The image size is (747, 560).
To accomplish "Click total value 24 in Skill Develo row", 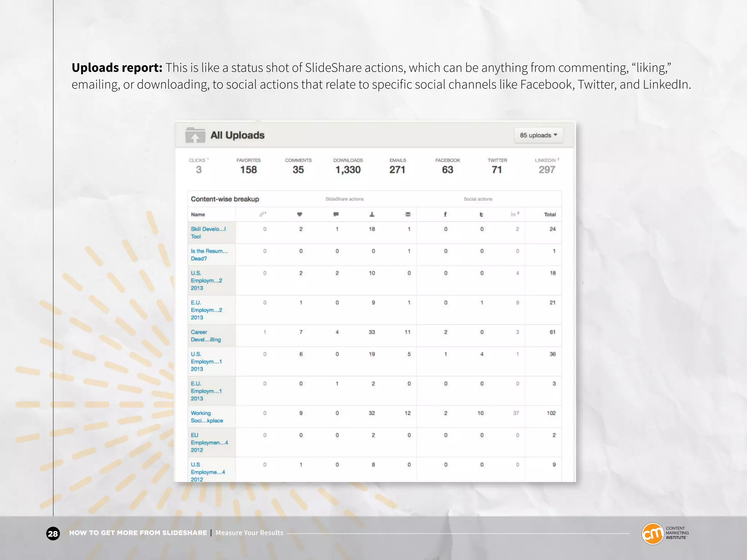I will pos(553,229).
